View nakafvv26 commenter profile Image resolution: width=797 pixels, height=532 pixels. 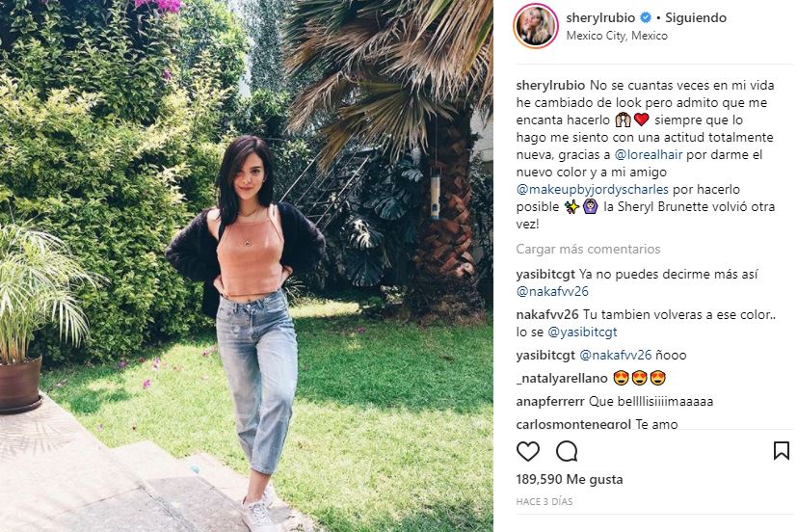pos(547,314)
